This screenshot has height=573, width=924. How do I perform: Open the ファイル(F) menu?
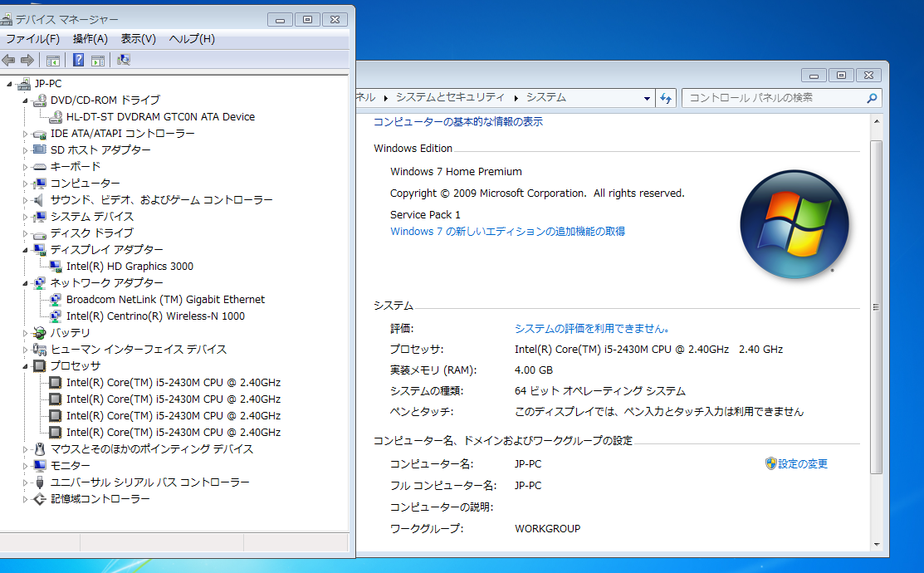coord(32,39)
